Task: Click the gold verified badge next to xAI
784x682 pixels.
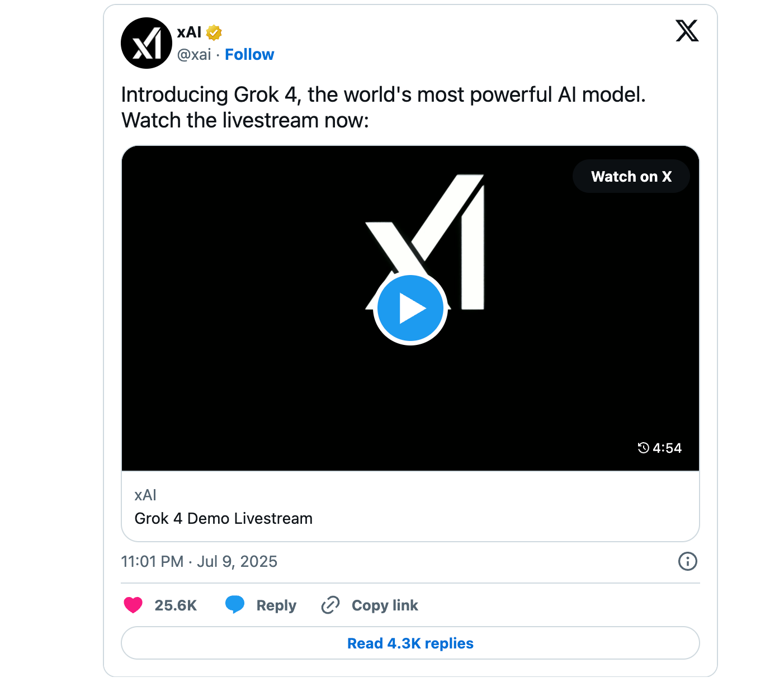Action: [214, 33]
